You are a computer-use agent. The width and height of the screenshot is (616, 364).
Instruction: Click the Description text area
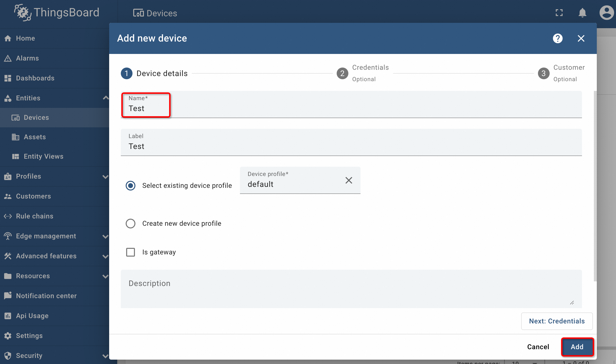351,289
